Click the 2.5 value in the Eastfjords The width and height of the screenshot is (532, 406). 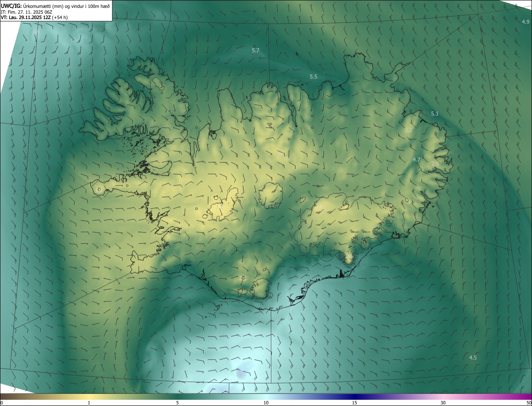[x=435, y=164]
